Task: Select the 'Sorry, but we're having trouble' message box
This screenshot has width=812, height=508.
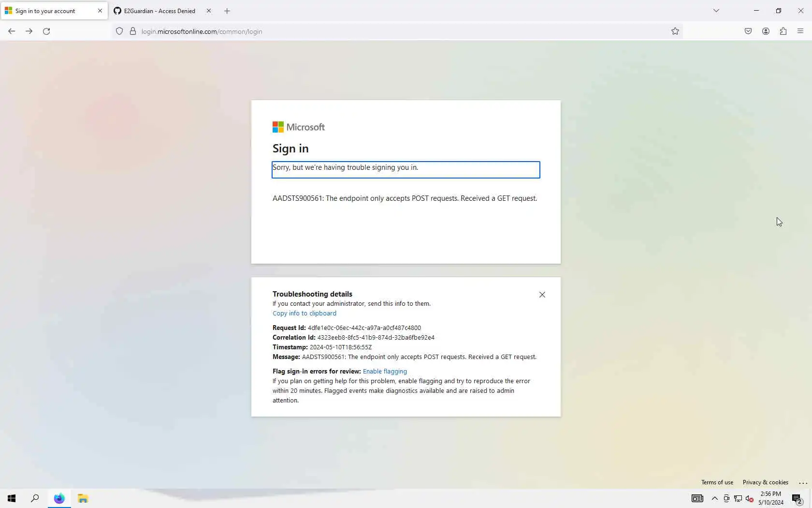Action: click(406, 170)
